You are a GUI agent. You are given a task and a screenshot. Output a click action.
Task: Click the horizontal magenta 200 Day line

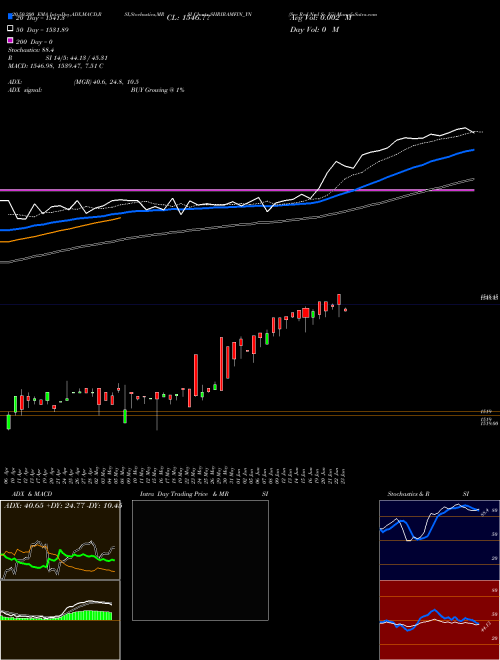point(237,190)
